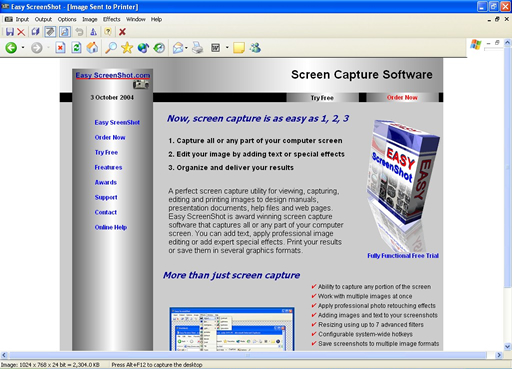Screen dimensions: 512x369
Task: Click the horizontal scrollbar right arrow
Action: click(x=499, y=355)
